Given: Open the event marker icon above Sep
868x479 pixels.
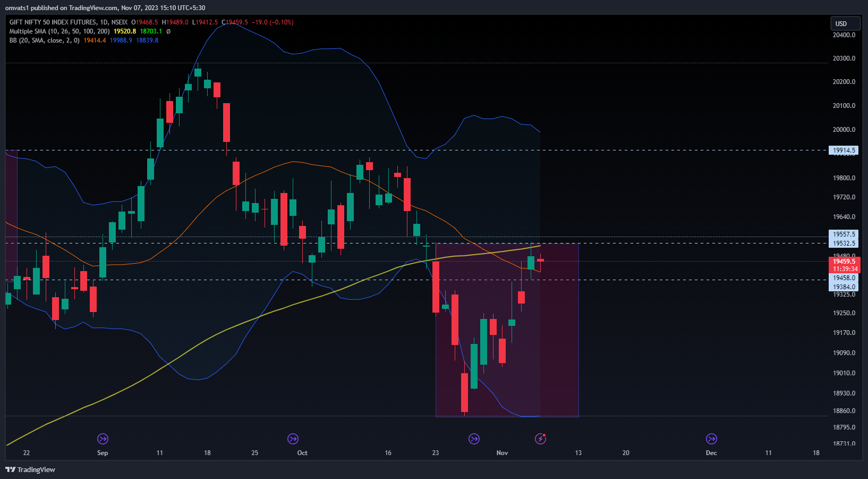Looking at the screenshot, I should [x=103, y=439].
